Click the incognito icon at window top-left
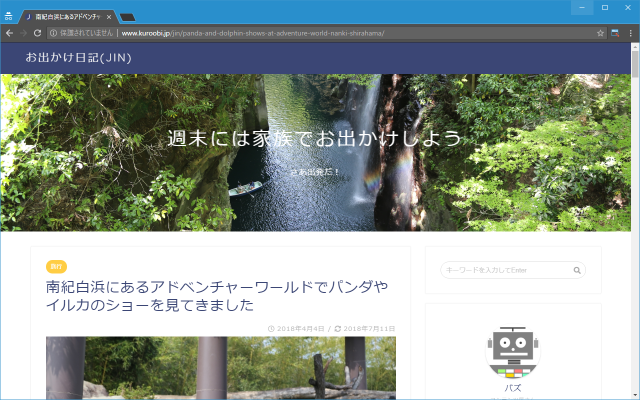The width and height of the screenshot is (640, 400). coord(8,16)
